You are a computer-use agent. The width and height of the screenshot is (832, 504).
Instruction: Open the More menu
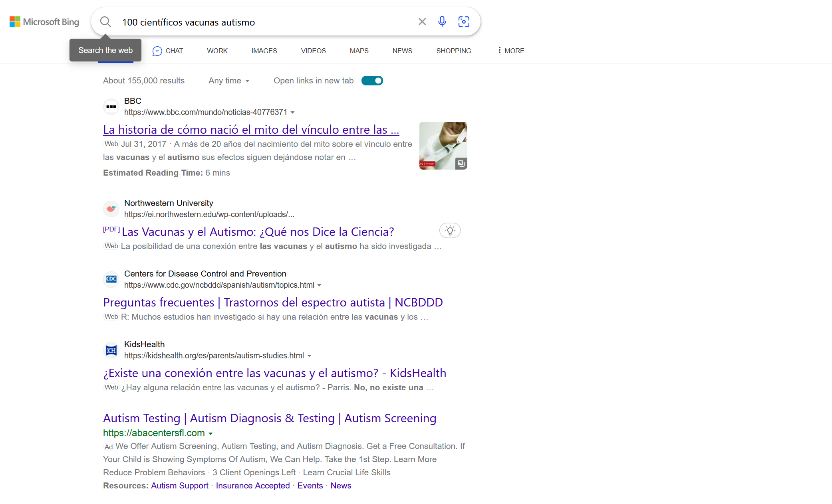(511, 51)
